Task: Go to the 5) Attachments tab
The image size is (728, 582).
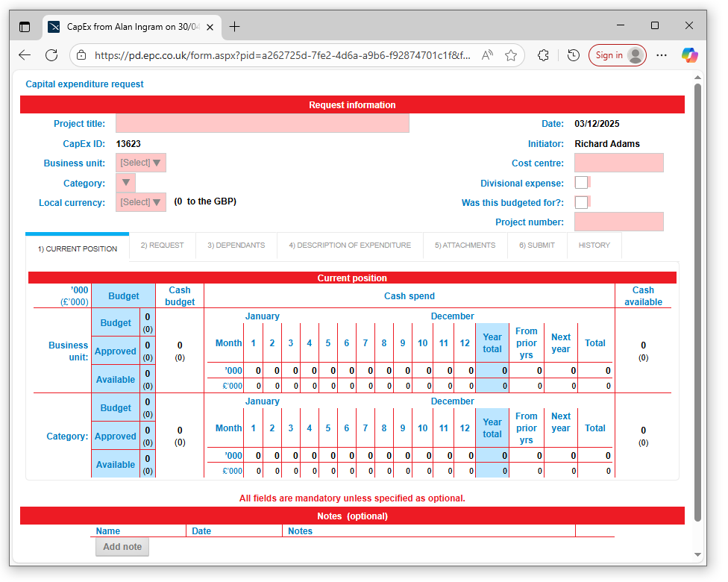Action: [465, 245]
